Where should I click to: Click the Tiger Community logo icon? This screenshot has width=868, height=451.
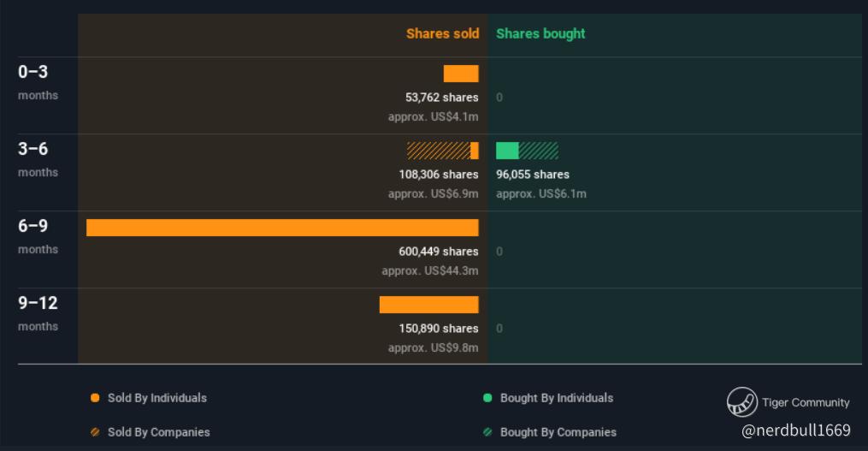741,401
